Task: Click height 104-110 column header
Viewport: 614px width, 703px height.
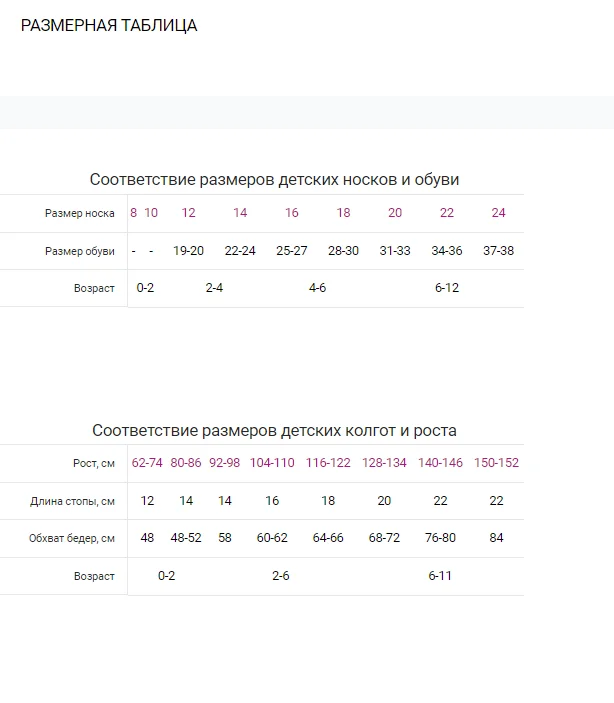Action: tap(272, 463)
